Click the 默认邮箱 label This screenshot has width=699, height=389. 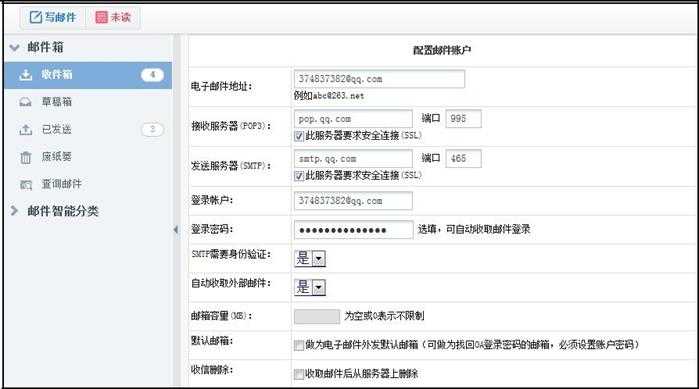[212, 341]
